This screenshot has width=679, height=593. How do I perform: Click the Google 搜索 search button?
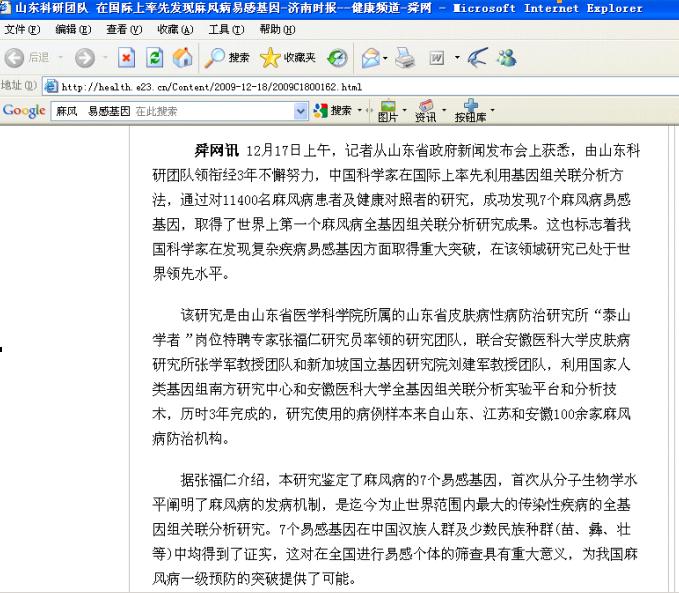pos(333,111)
